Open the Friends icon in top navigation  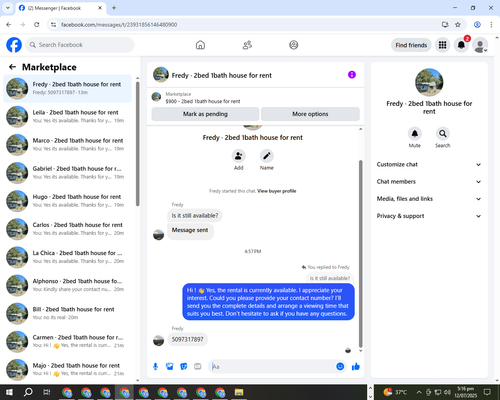point(247,45)
